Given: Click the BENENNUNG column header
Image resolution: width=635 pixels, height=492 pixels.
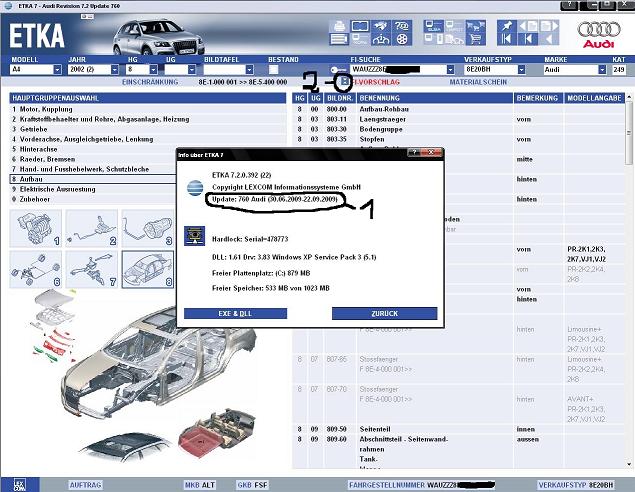Looking at the screenshot, I should [x=435, y=98].
